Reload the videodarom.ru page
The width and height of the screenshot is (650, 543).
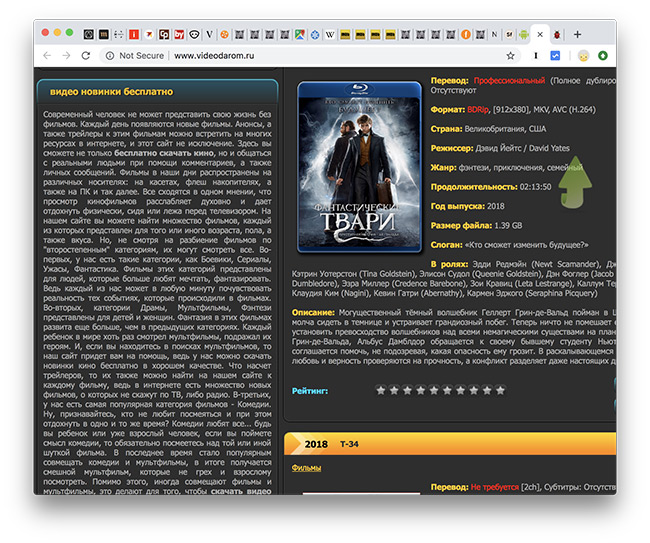point(86,56)
